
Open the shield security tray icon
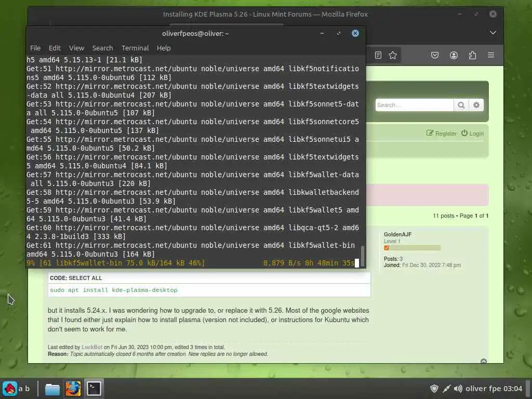tap(434, 389)
